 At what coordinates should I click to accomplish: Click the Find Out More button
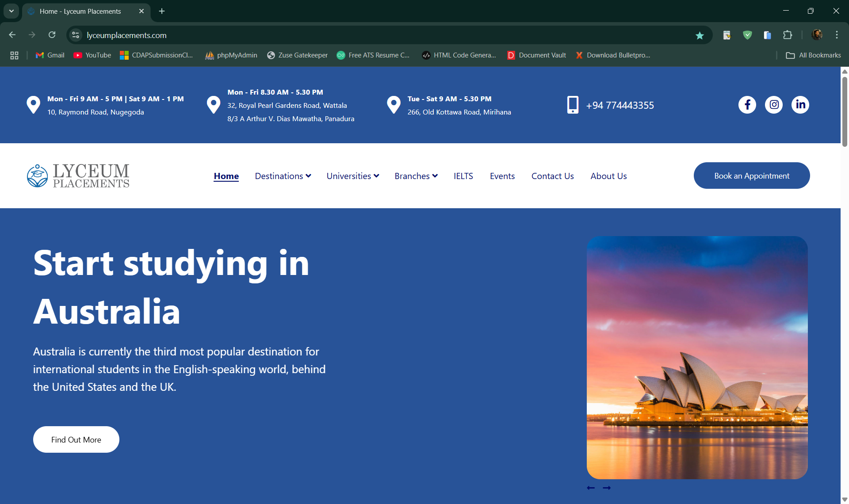(76, 439)
